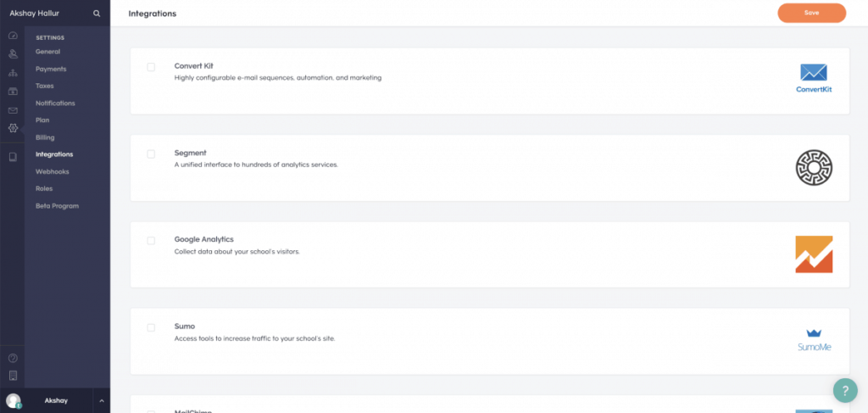This screenshot has width=868, height=413.
Task: Open the courses book icon in sidebar
Action: (13, 157)
